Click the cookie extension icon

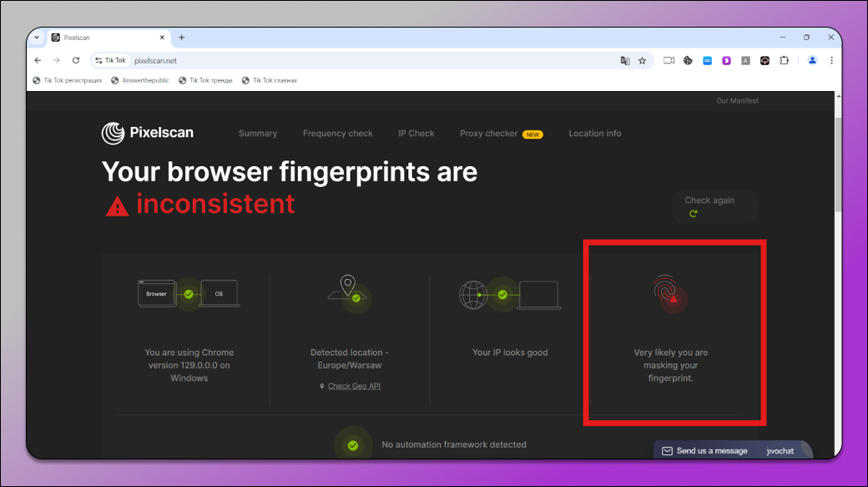(x=688, y=61)
